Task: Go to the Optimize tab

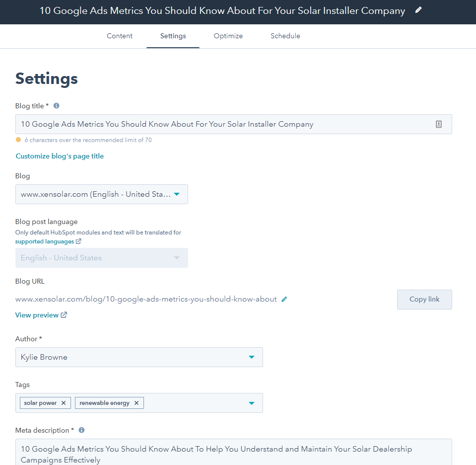Action: click(228, 36)
